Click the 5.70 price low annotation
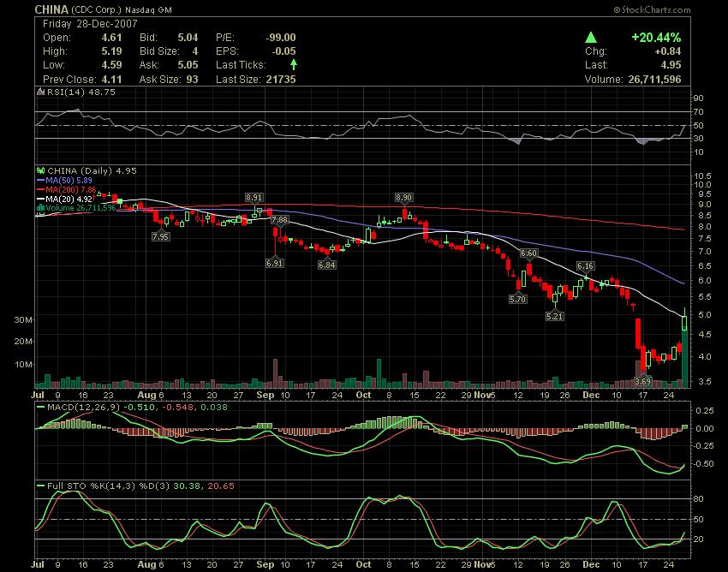Viewport: 728px width, 572px height. pyautogui.click(x=517, y=300)
